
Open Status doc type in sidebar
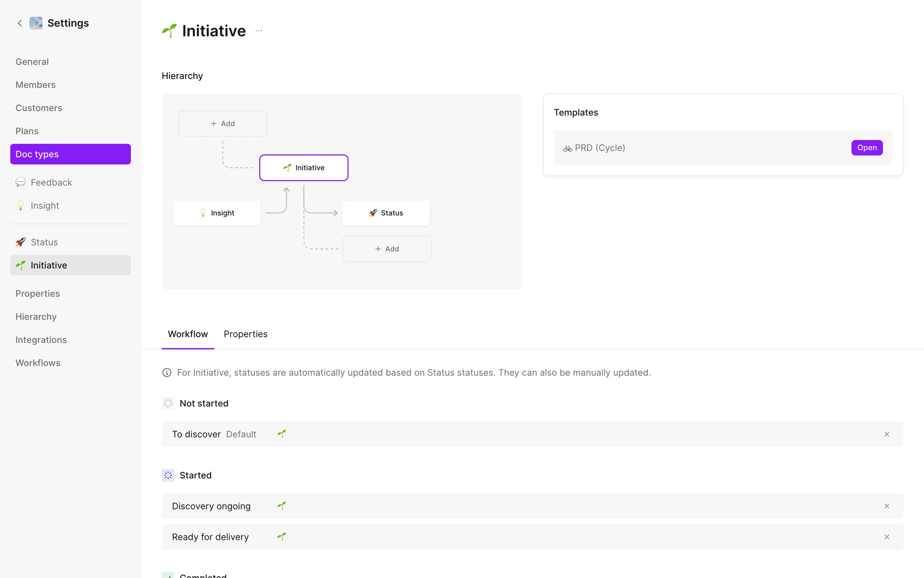[44, 242]
